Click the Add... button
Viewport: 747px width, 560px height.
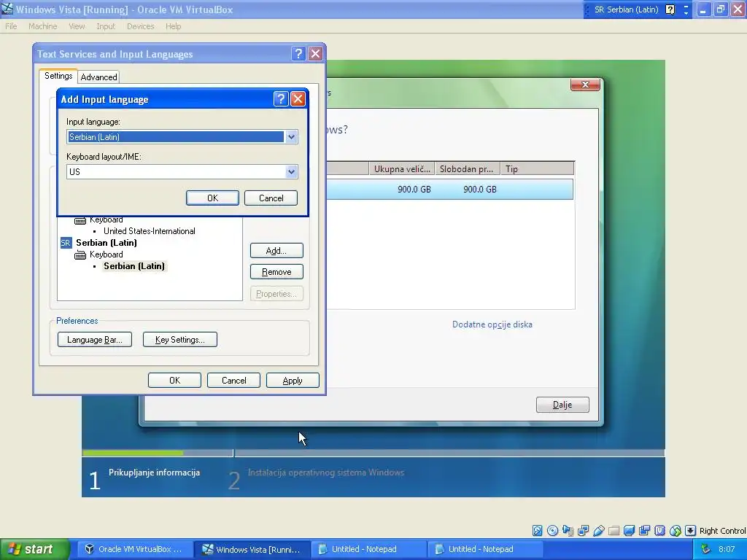click(276, 251)
